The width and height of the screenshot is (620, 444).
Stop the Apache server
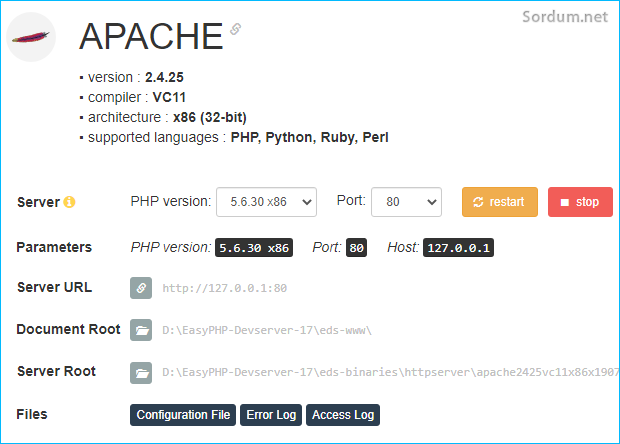(x=580, y=202)
